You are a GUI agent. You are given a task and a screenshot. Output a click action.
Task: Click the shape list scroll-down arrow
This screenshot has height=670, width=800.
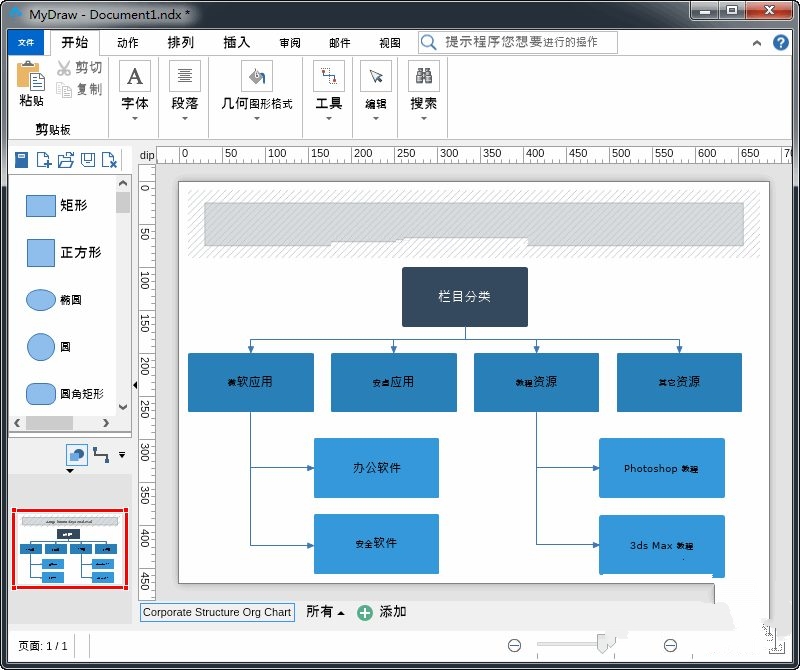122,407
